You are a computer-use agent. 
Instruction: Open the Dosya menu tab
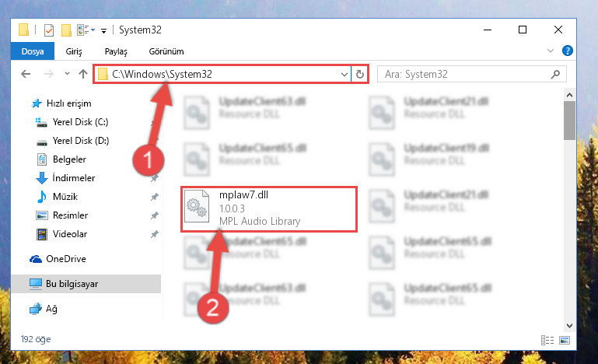point(33,51)
